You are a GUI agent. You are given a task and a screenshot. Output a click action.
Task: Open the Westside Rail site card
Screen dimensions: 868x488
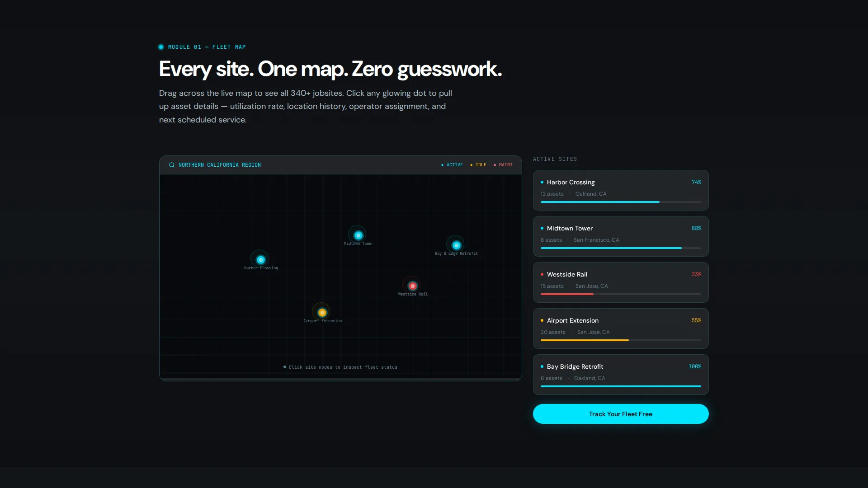point(621,282)
